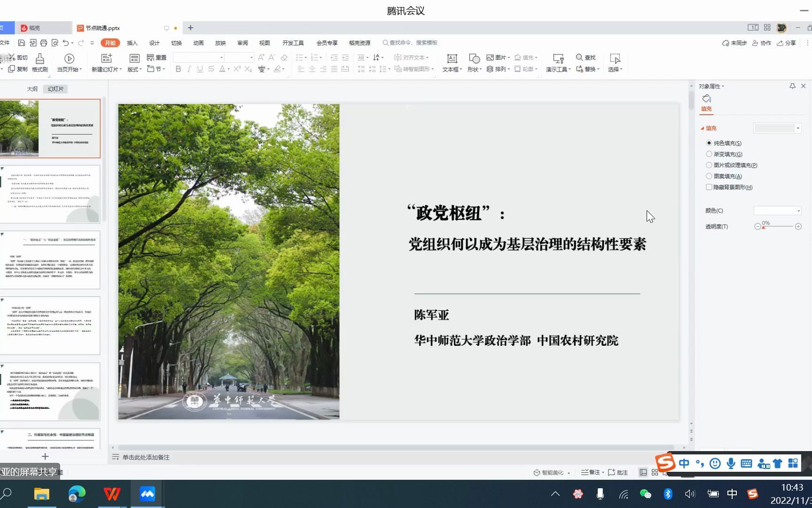
Task: Check the 隐藏背景图形 hide background checkbox
Action: [x=709, y=187]
